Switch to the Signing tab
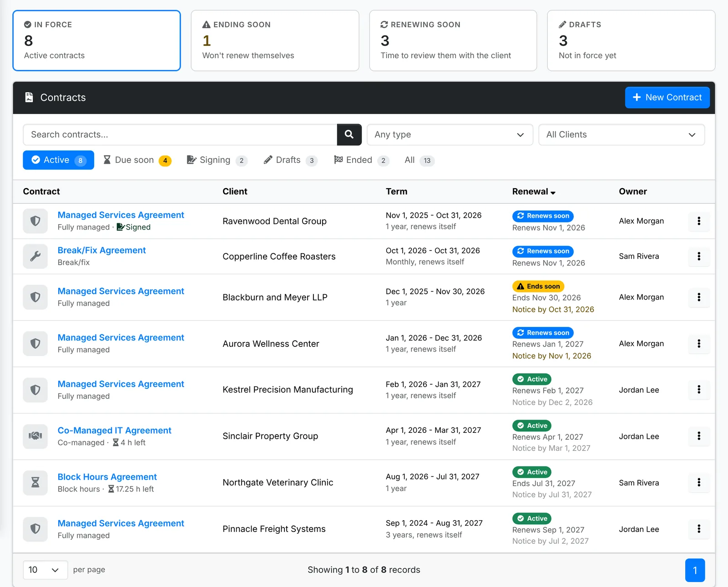This screenshot has height=587, width=728. (x=217, y=160)
